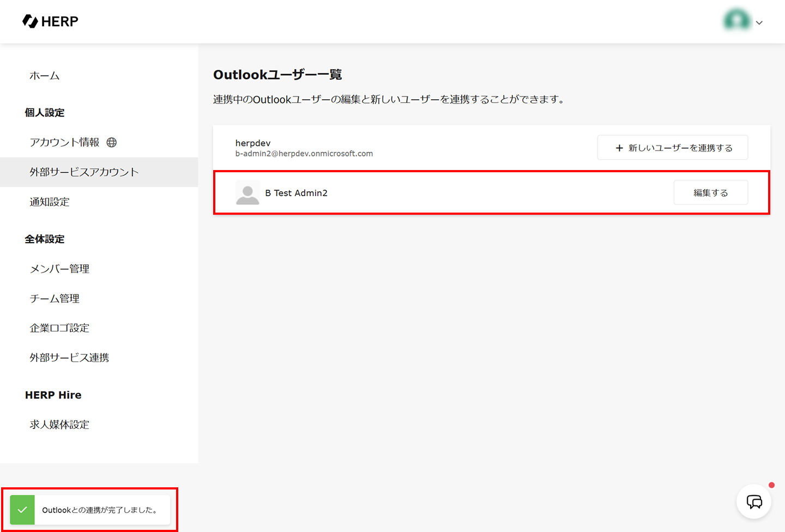Click the HERP logo in header
The width and height of the screenshot is (785, 532).
(x=50, y=21)
